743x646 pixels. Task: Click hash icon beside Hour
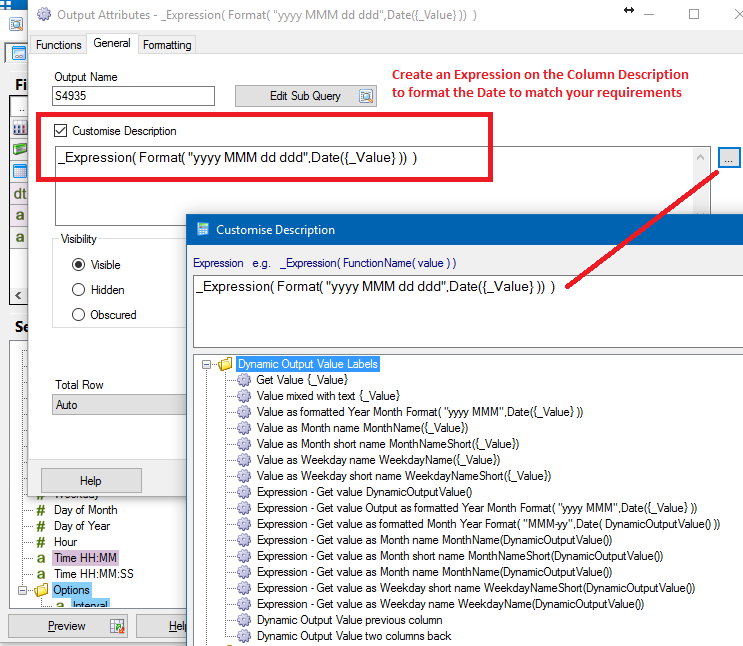41,542
